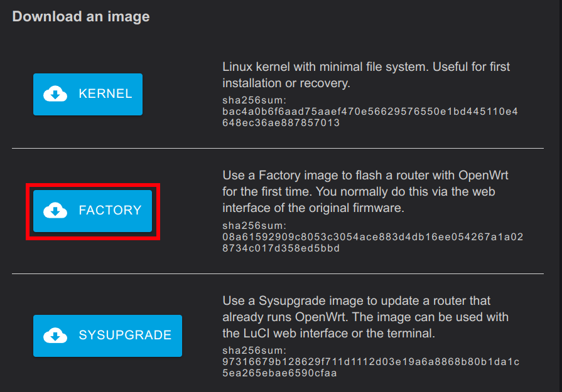Select the factory hash starting with 08a61592
The height and width of the screenshot is (392, 562).
[x=372, y=243]
